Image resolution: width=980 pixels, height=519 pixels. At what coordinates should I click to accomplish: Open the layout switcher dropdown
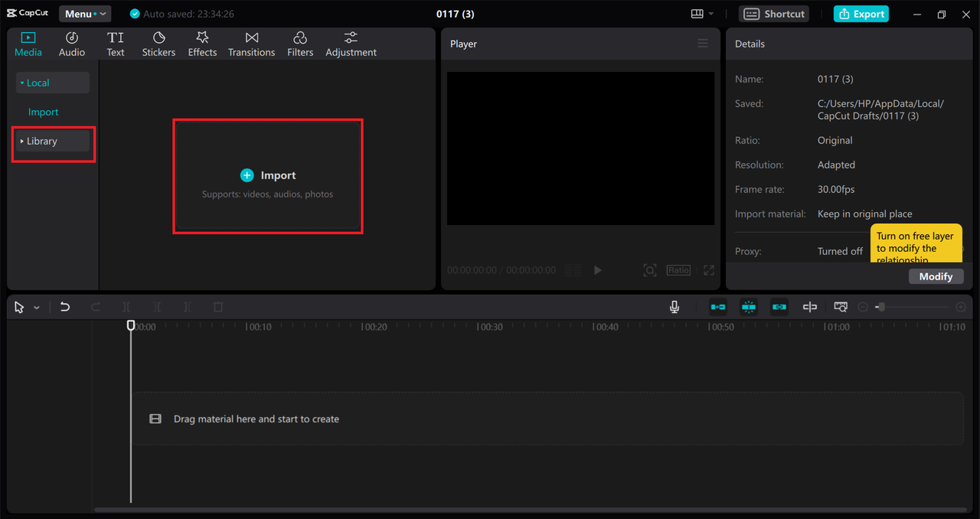tap(702, 14)
